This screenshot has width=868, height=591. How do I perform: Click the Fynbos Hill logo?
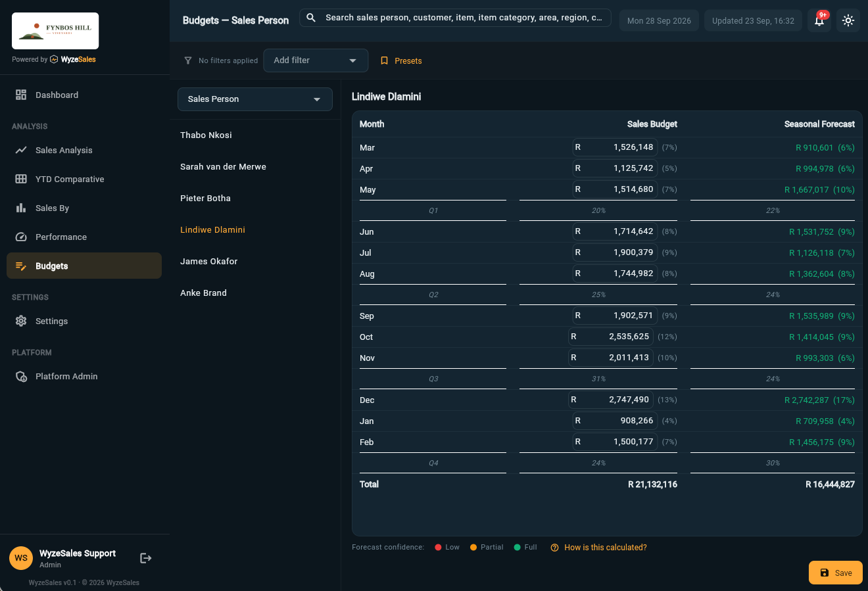click(x=55, y=31)
